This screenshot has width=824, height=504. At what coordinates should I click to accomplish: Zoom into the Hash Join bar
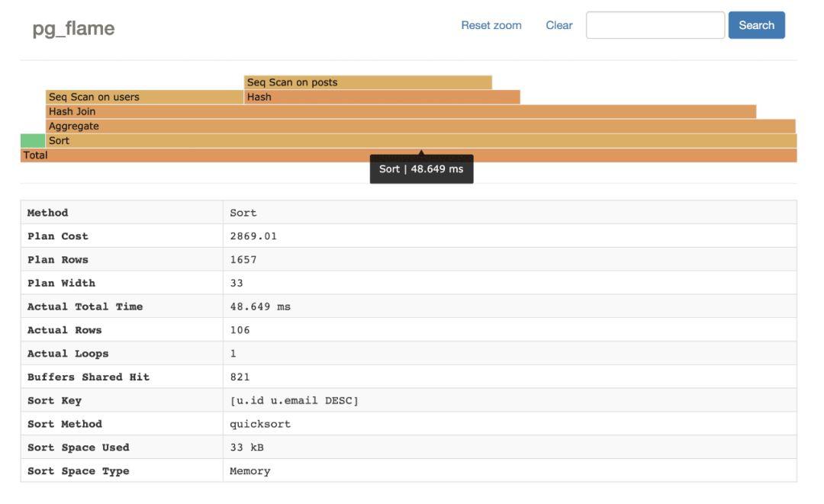[401, 111]
